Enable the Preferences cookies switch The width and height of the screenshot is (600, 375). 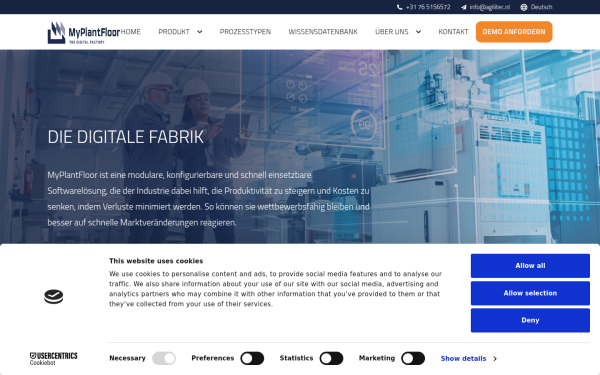(x=252, y=359)
